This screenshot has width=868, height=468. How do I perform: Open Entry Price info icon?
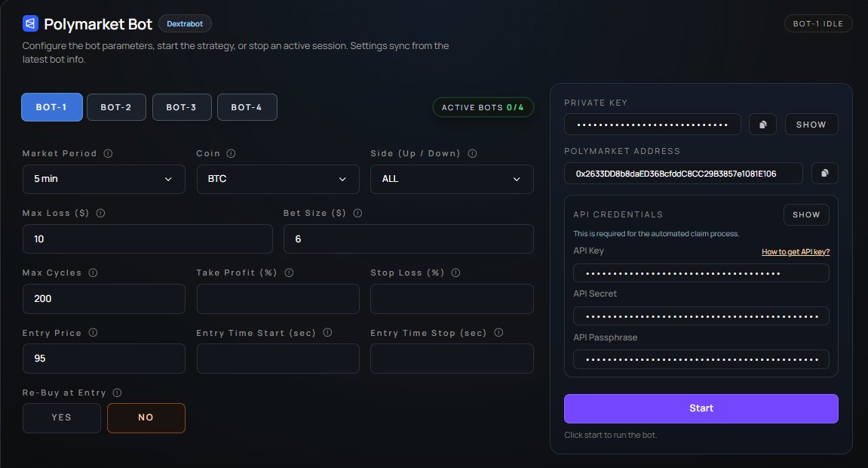pyautogui.click(x=93, y=332)
